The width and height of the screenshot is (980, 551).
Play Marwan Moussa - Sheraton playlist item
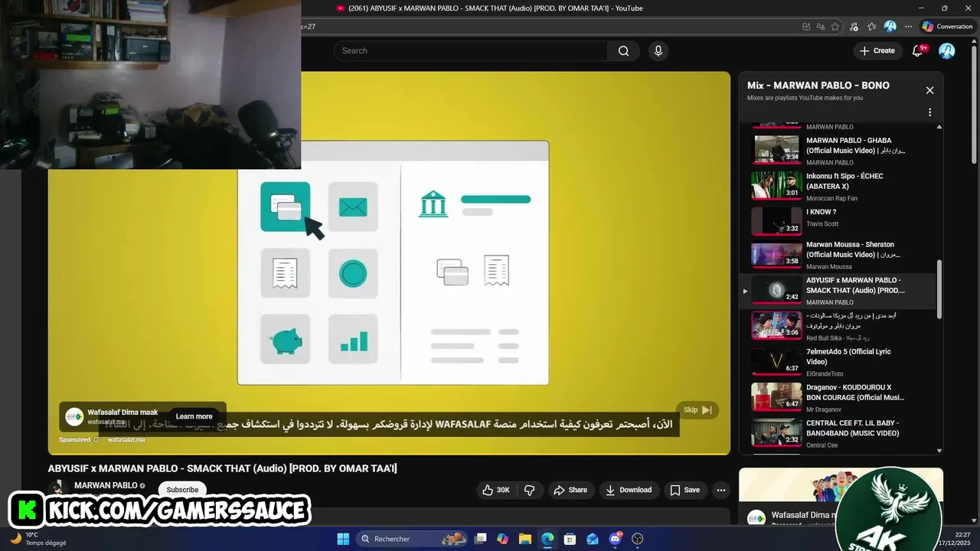point(841,255)
